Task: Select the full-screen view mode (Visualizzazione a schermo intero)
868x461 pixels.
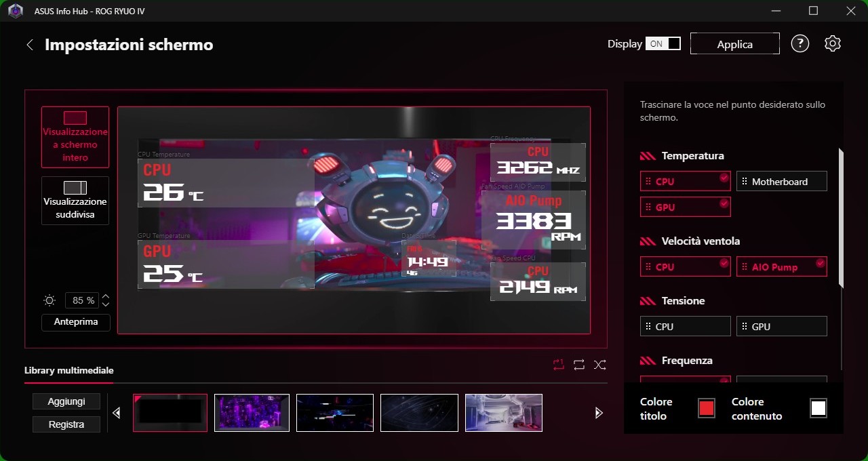Action: 75,137
